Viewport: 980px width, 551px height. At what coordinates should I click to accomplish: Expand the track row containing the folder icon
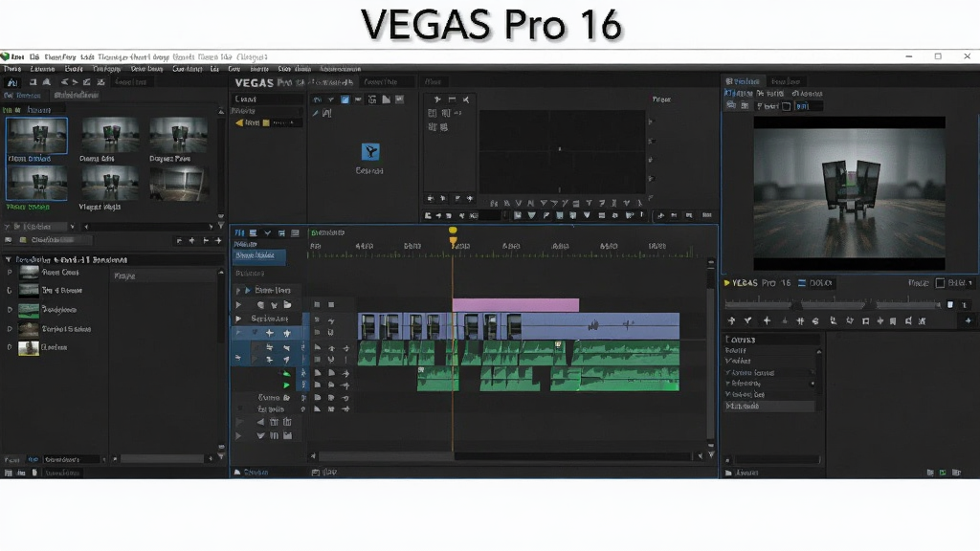pyautogui.click(x=238, y=305)
